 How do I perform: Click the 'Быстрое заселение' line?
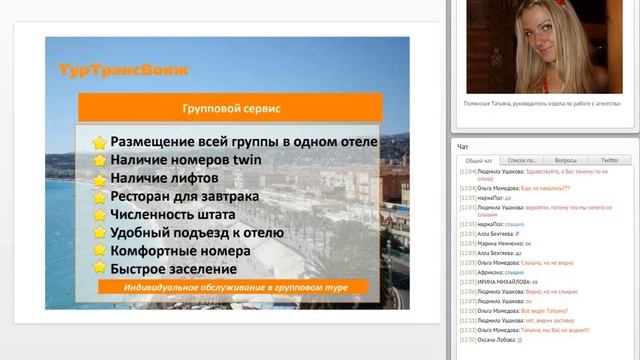pos(173,269)
